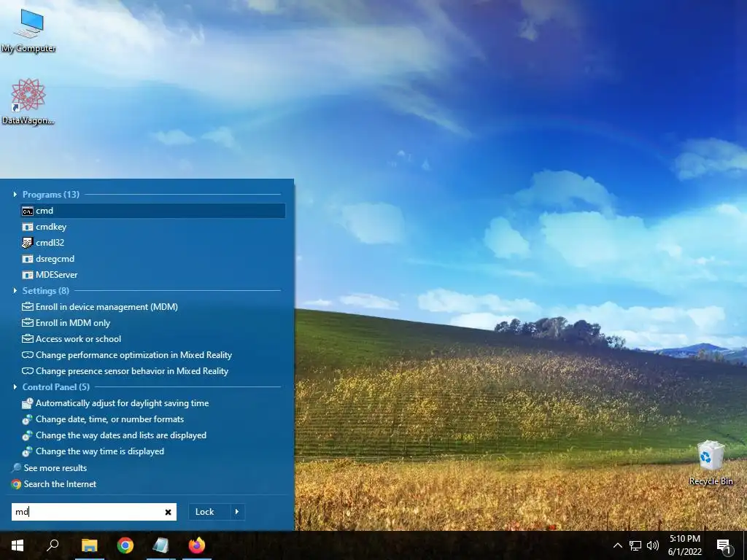
Task: Click the MDEServer program icon
Action: point(28,275)
